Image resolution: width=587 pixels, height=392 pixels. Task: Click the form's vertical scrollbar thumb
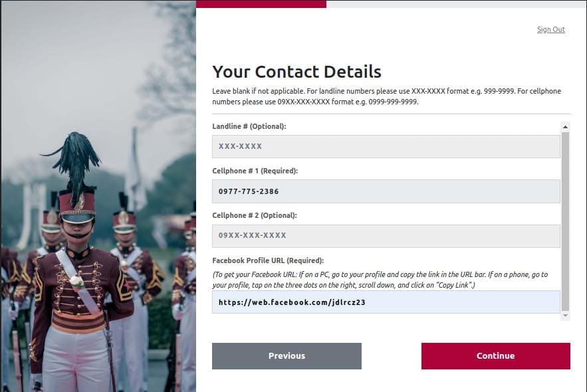pyautogui.click(x=566, y=219)
